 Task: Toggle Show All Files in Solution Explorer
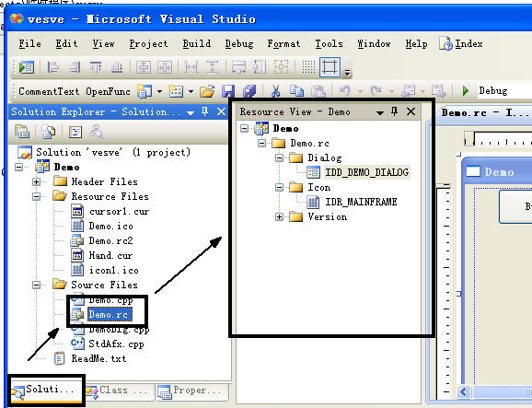pos(49,132)
